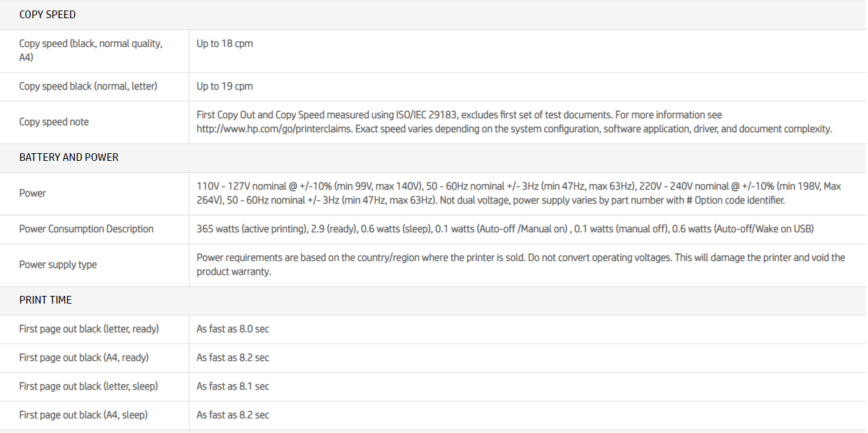Select the 'As fast as 8.1 sec' value
The image size is (868, 433).
point(232,386)
